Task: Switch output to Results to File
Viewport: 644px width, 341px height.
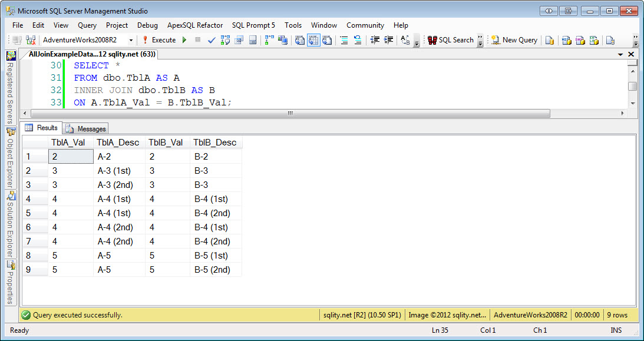Action: 327,40
